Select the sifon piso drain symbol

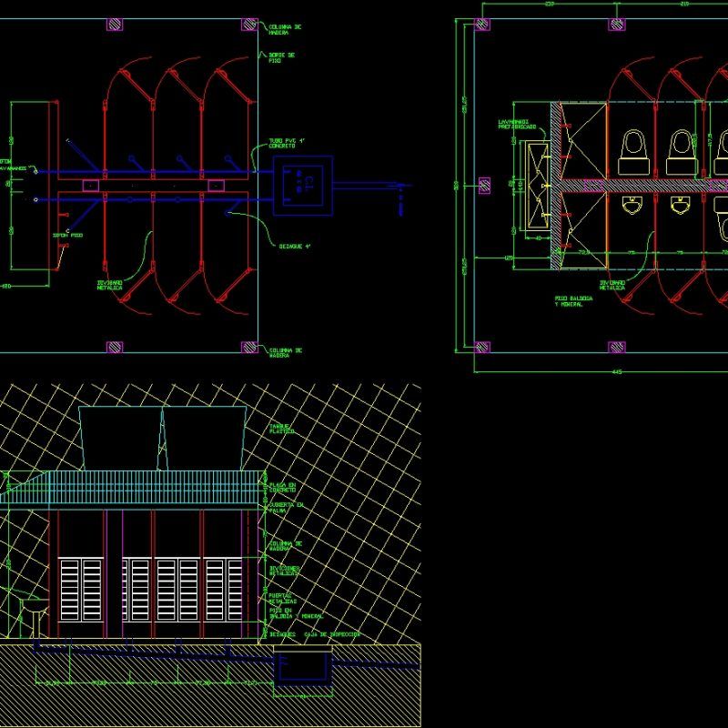click(34, 198)
